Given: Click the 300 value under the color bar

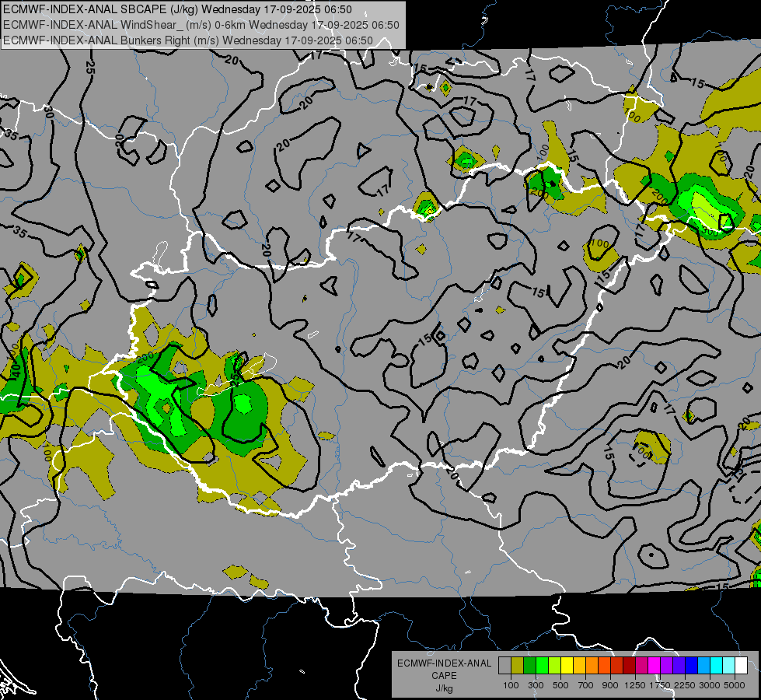Looking at the screenshot, I should (536, 685).
